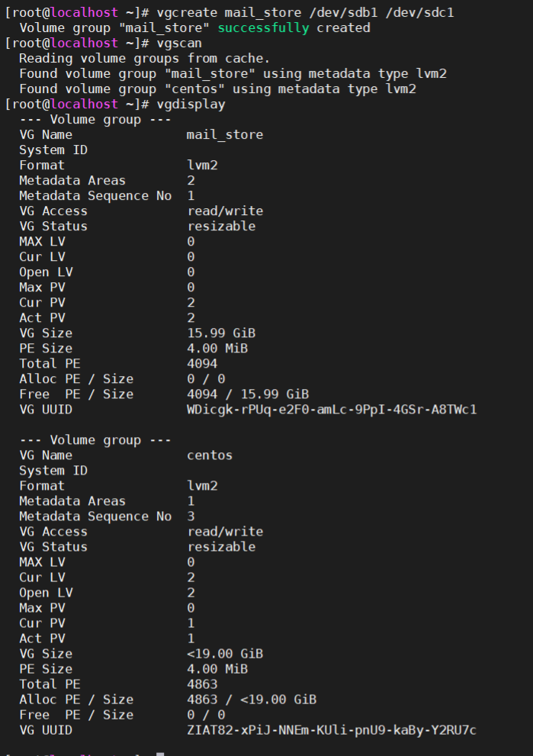Click the vgcreate command on the first line

point(183,12)
